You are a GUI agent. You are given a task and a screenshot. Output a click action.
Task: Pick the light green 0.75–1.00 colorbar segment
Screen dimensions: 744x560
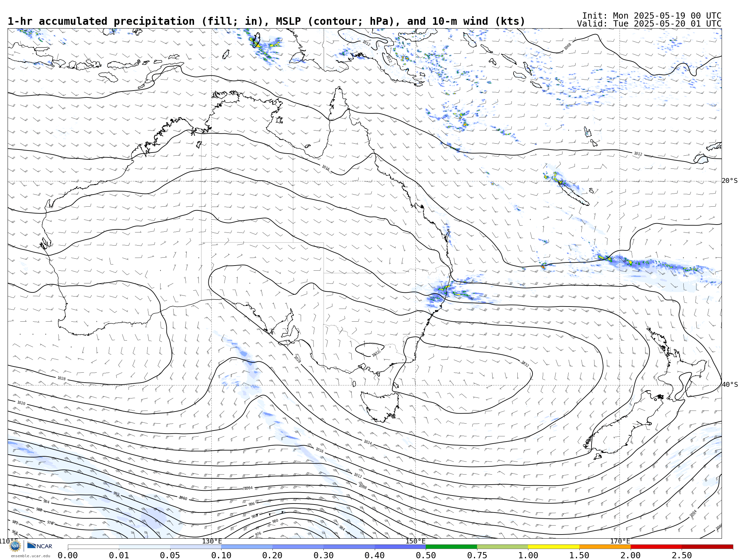click(x=503, y=547)
